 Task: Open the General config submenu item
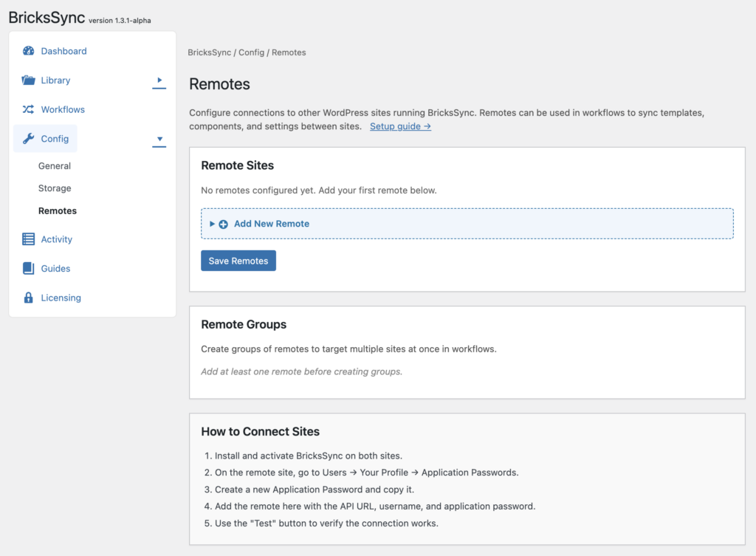coord(55,166)
